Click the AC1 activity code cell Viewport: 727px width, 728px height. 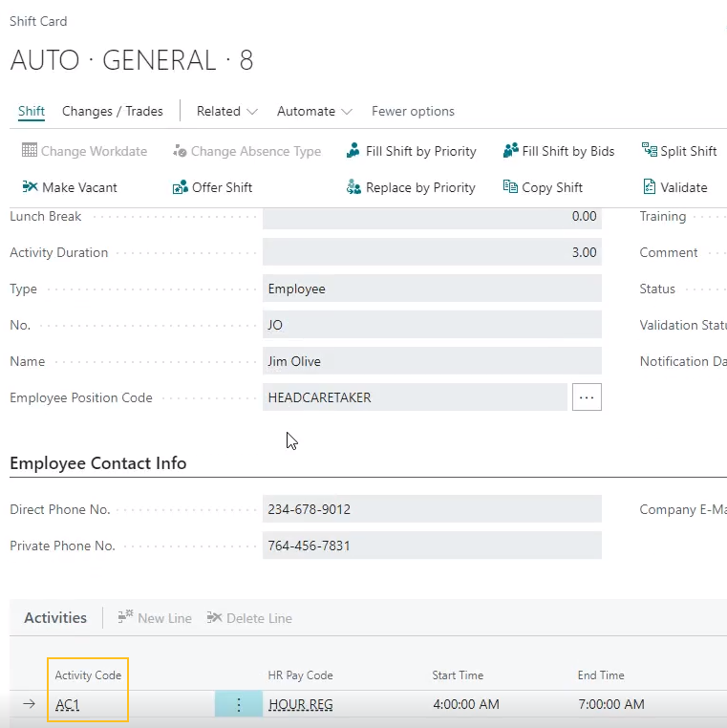click(68, 705)
